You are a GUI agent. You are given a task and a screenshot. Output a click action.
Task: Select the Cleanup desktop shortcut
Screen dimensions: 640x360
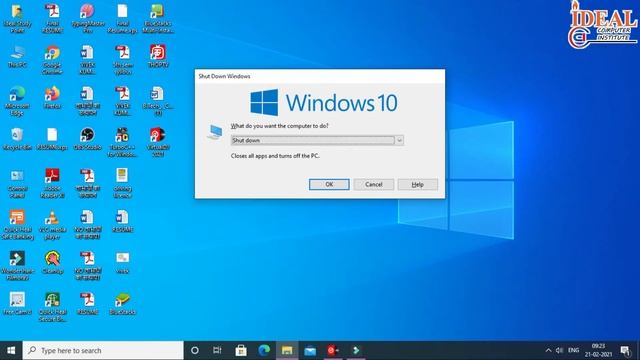(x=52, y=263)
